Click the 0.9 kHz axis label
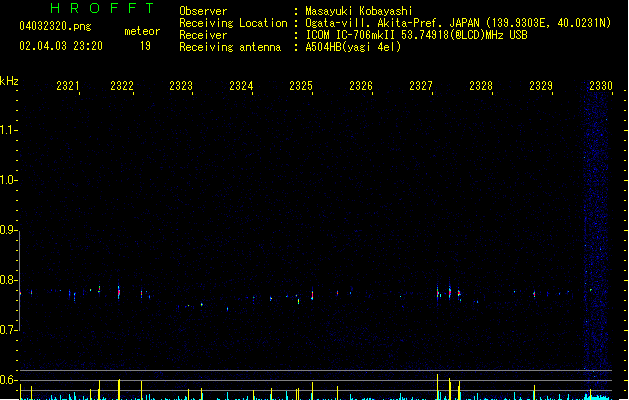 8,230
